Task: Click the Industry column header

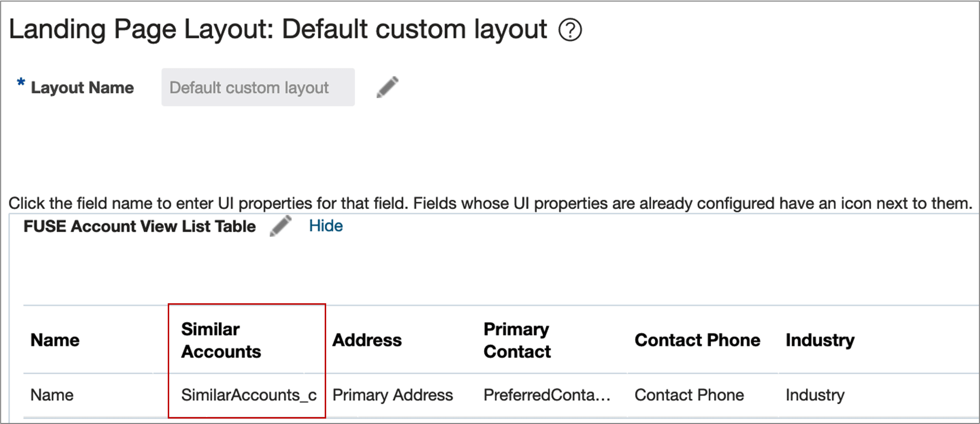Action: pos(820,340)
